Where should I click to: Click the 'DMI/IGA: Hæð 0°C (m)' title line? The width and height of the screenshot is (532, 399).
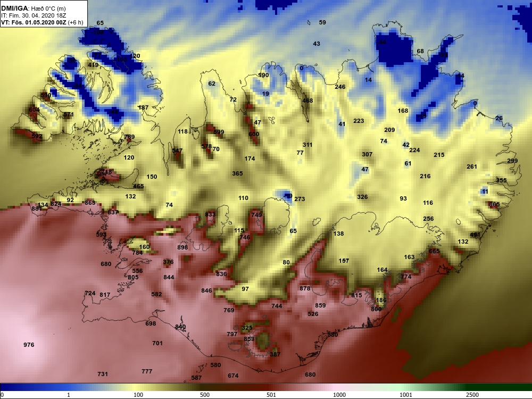pyautogui.click(x=35, y=8)
